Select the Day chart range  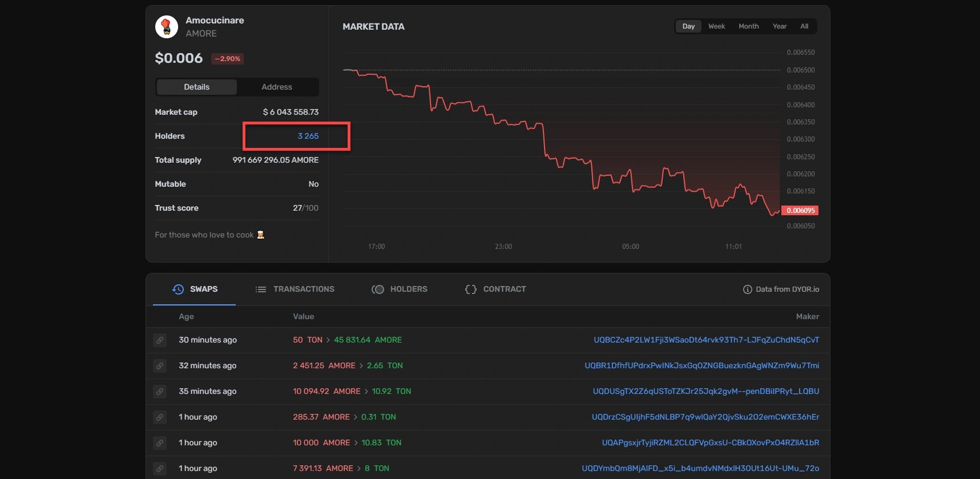click(688, 26)
